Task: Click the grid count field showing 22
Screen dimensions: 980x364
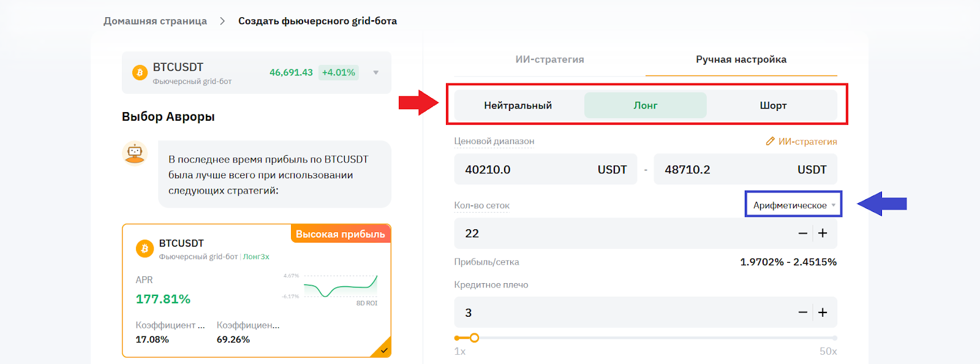Action: tap(646, 233)
